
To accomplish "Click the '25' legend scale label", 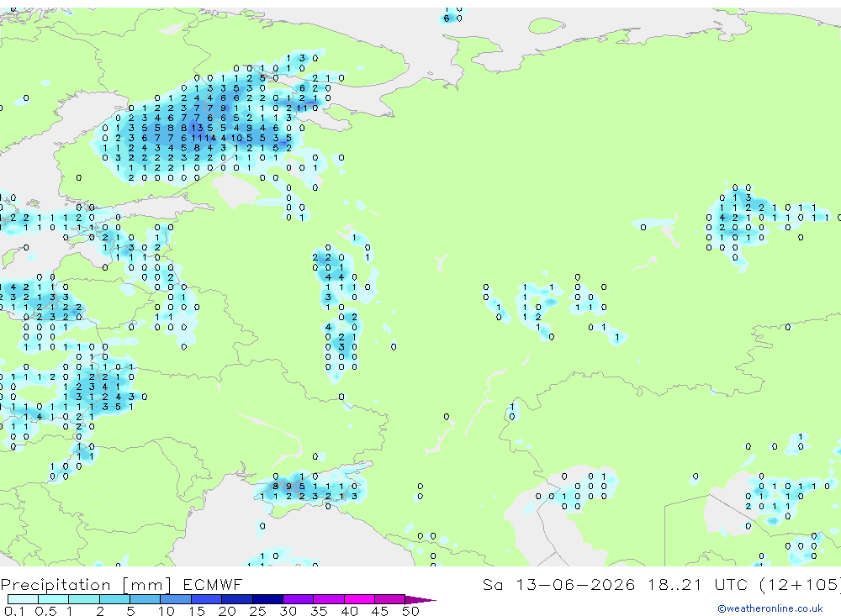I will [257, 611].
